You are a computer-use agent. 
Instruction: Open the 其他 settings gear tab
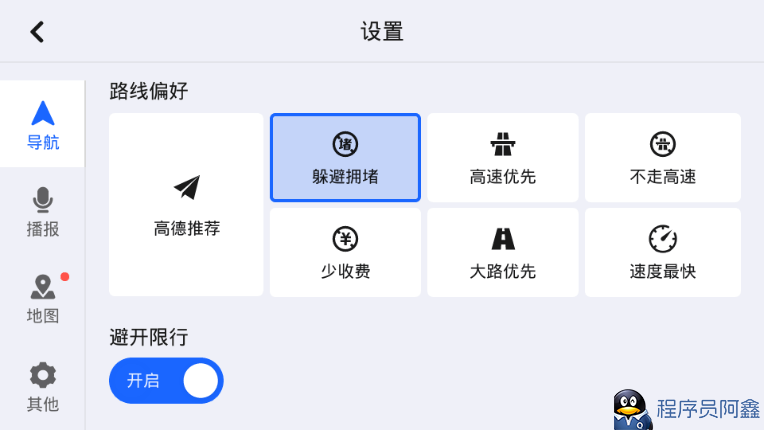42,387
